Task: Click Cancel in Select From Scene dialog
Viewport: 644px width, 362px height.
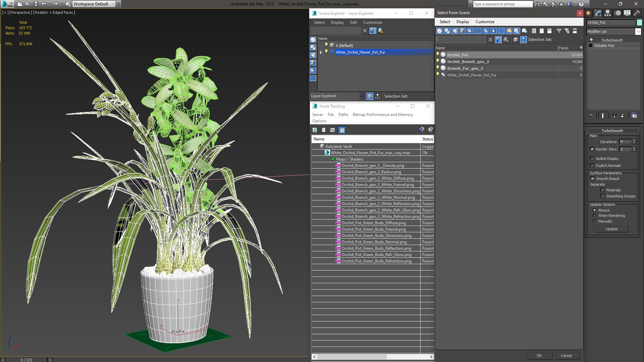Action: coord(566,356)
